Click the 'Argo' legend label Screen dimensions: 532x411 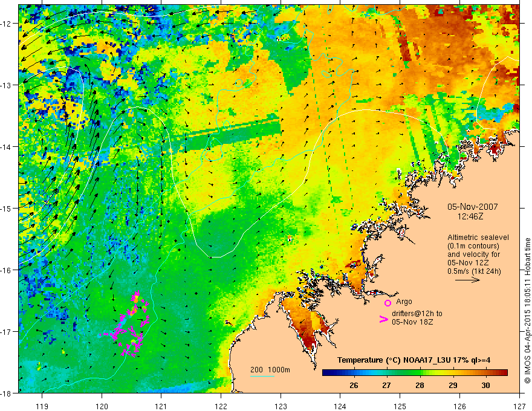pyautogui.click(x=404, y=302)
